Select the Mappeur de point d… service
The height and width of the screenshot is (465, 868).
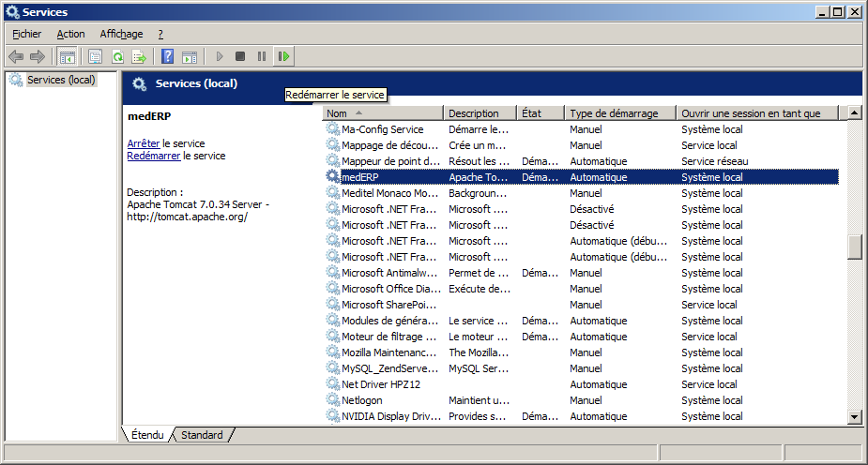click(x=581, y=161)
